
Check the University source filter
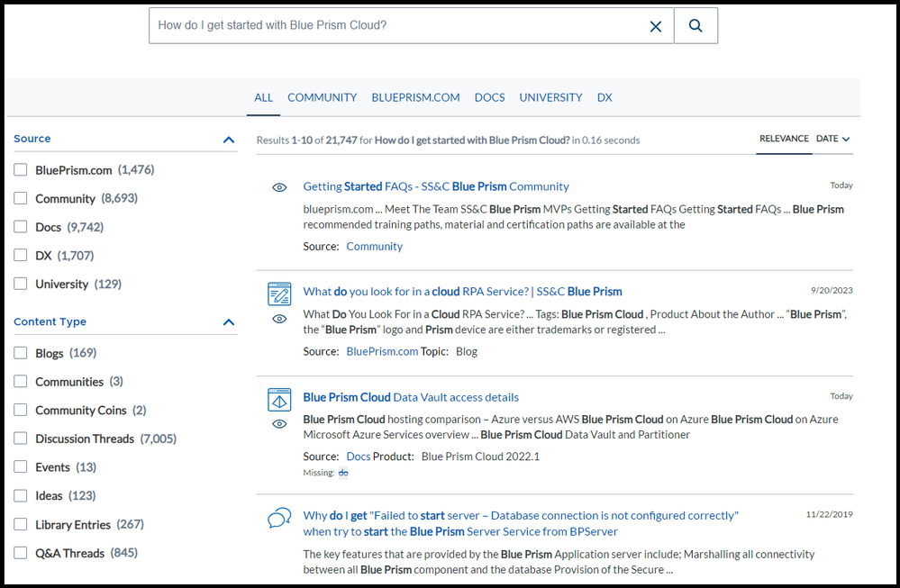point(21,284)
